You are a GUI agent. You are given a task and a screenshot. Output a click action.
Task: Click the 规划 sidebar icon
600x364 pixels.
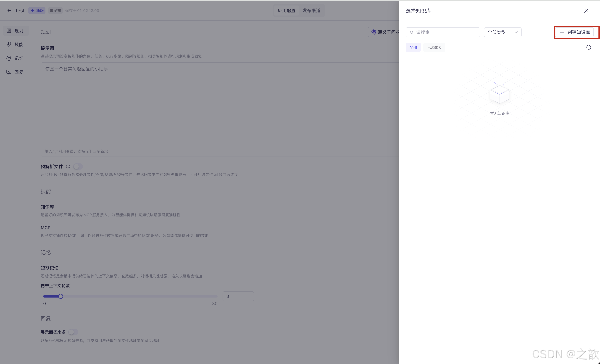click(x=9, y=31)
